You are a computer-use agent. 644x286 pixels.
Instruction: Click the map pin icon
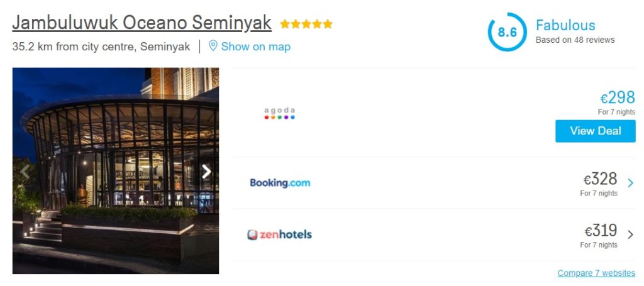[213, 46]
